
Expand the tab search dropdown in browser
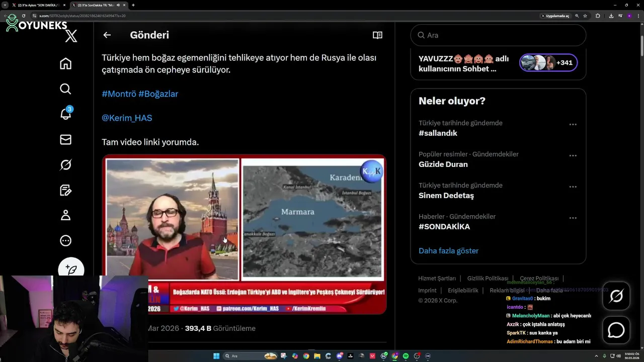click(5, 5)
